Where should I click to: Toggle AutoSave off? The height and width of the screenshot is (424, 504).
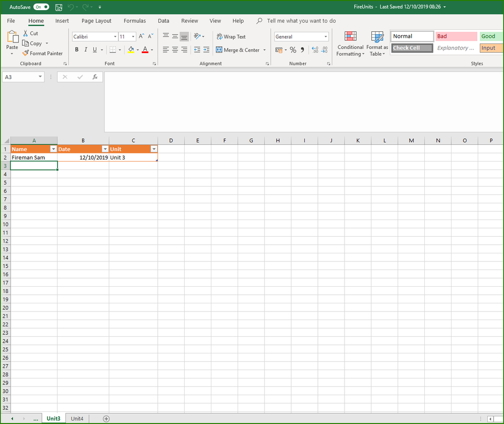point(40,7)
